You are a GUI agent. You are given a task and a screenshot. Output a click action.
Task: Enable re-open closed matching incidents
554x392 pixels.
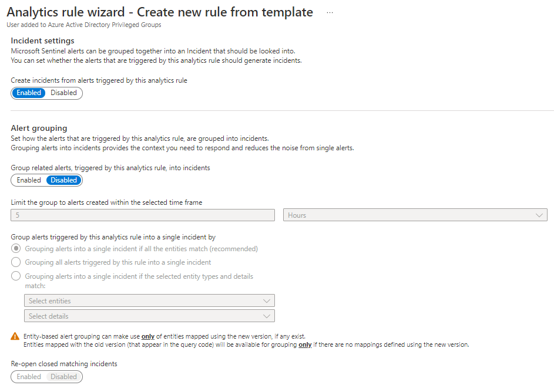tap(29, 377)
